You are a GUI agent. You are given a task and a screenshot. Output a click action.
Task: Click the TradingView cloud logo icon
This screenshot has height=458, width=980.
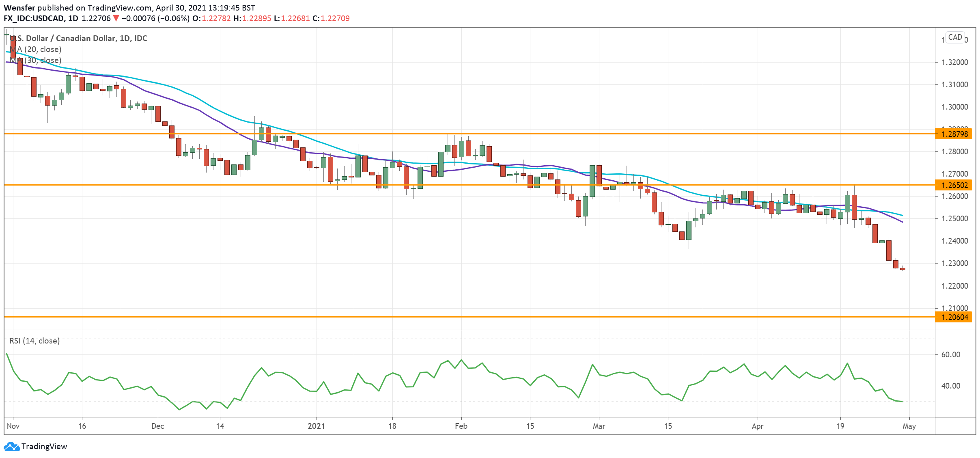tap(11, 446)
